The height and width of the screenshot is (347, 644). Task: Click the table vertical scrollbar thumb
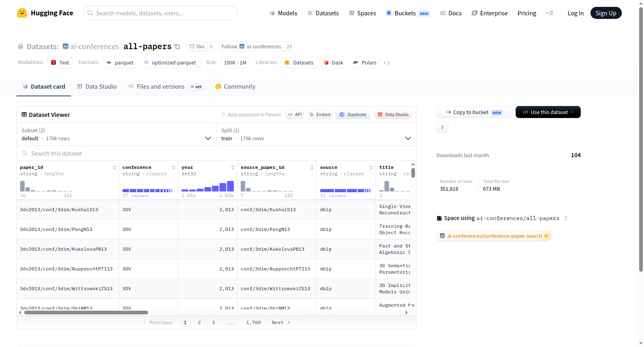pyautogui.click(x=413, y=173)
